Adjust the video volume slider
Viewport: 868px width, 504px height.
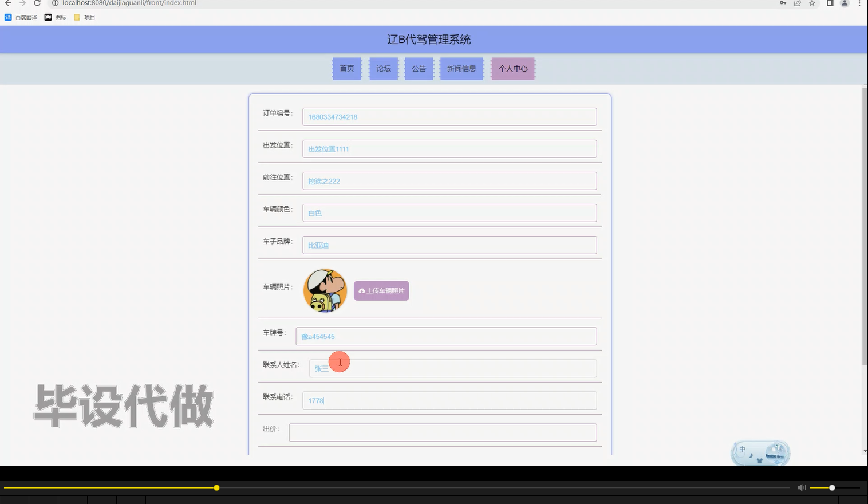click(x=831, y=487)
